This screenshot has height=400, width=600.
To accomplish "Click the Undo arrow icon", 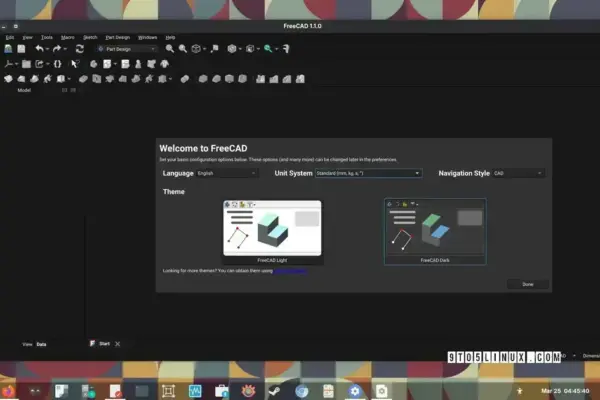I will tap(39, 49).
